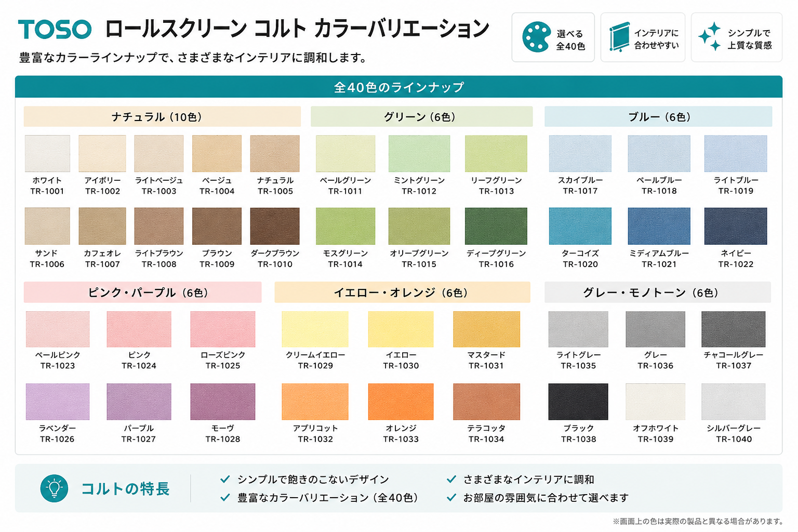Click checkmark before お部屋の雰囲気に合わせて選べます

tap(451, 498)
